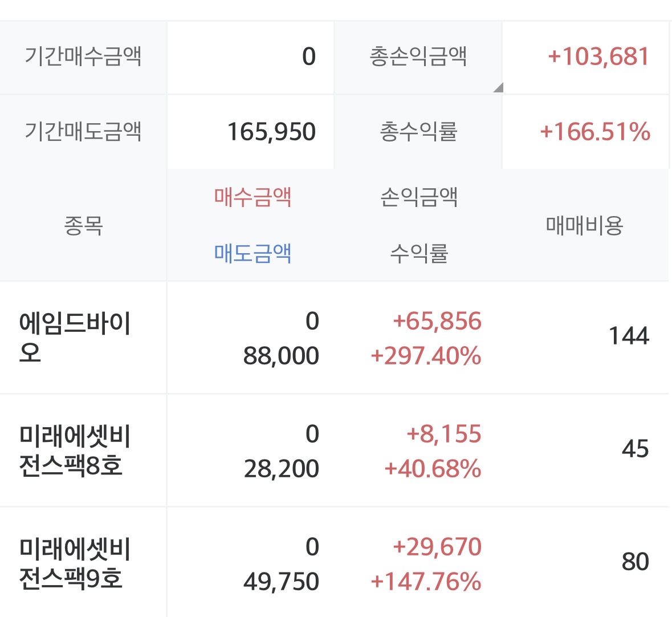
Task: Tap the blue 매도금액 column header
Action: tap(252, 253)
